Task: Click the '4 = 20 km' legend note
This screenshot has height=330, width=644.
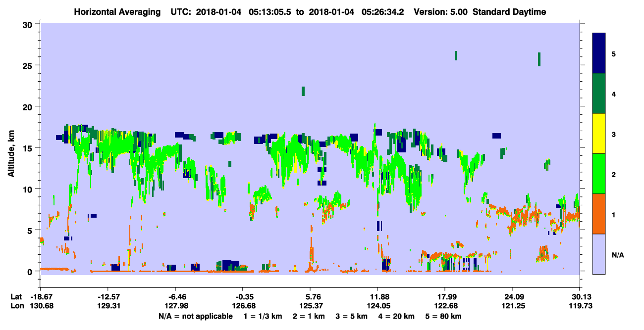Action: [x=397, y=316]
